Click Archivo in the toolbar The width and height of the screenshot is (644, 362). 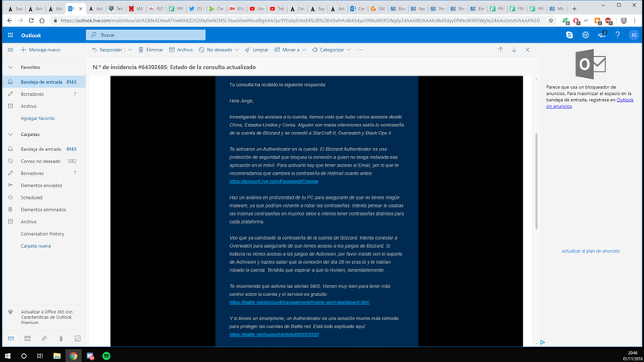tap(180, 50)
